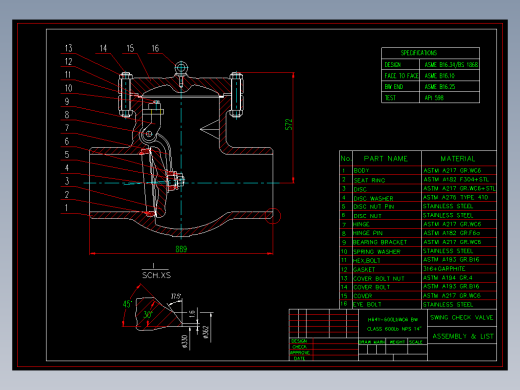The height and width of the screenshot is (390, 520).
Task: Click the GASKET part name
Action: click(364, 269)
